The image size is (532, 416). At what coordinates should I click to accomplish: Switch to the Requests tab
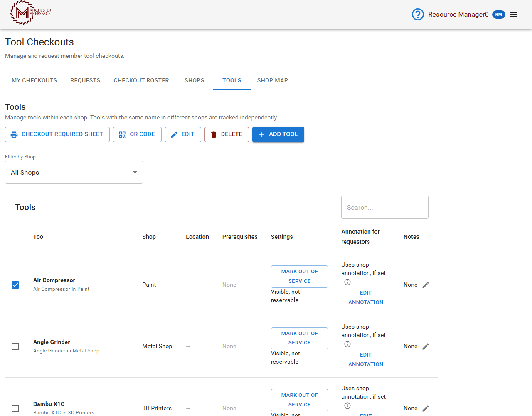pos(85,80)
